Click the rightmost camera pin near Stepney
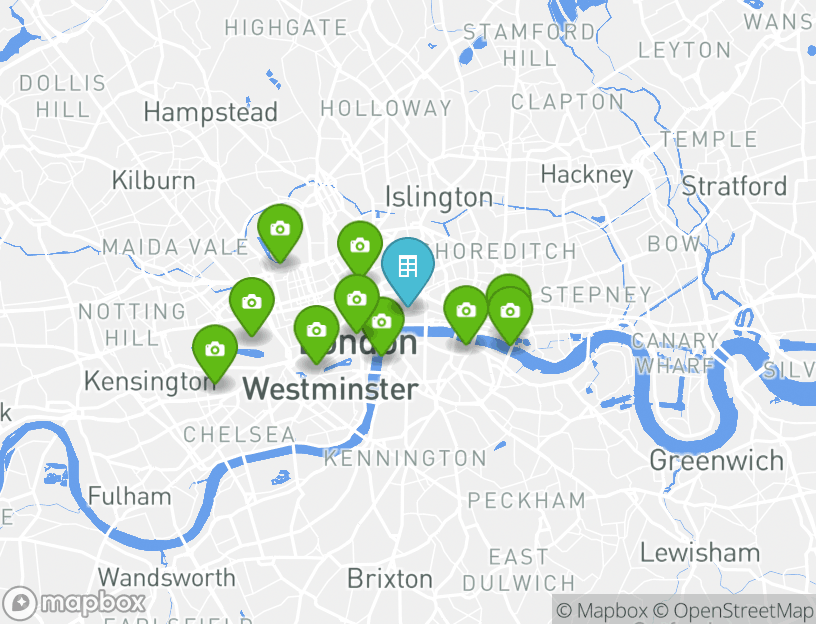This screenshot has width=816, height=624. [510, 311]
